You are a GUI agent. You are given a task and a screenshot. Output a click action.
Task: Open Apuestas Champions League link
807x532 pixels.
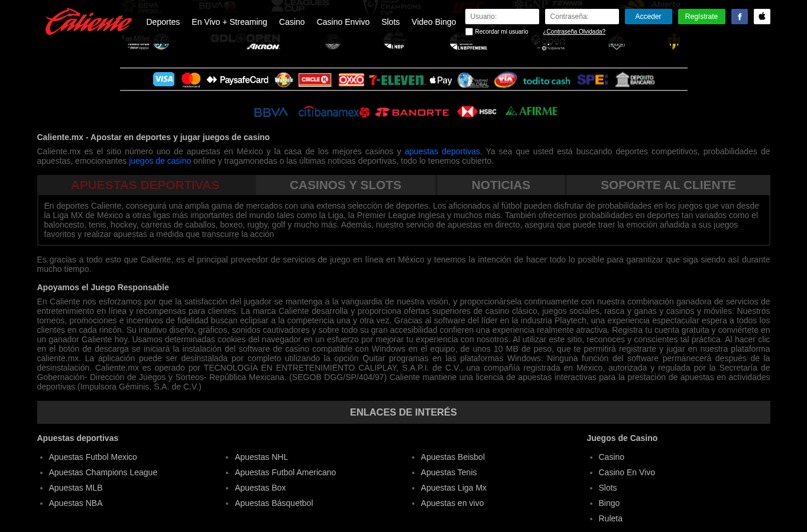(x=103, y=472)
